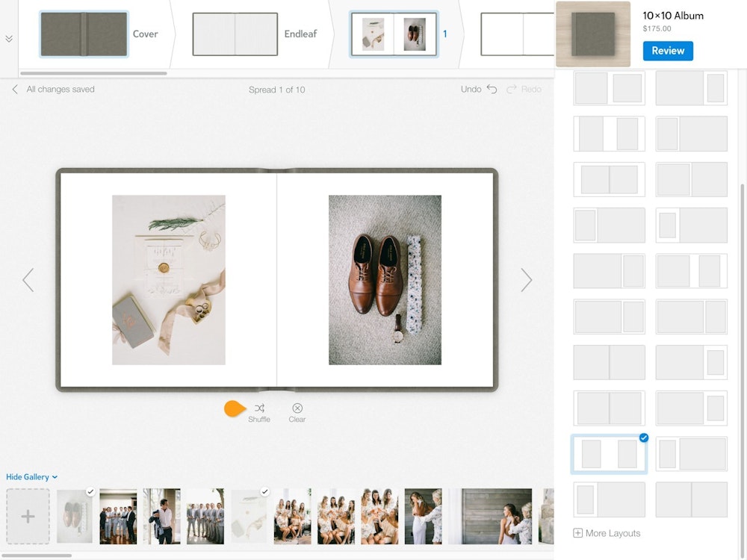Click the Shuffle layout icon

(x=259, y=408)
